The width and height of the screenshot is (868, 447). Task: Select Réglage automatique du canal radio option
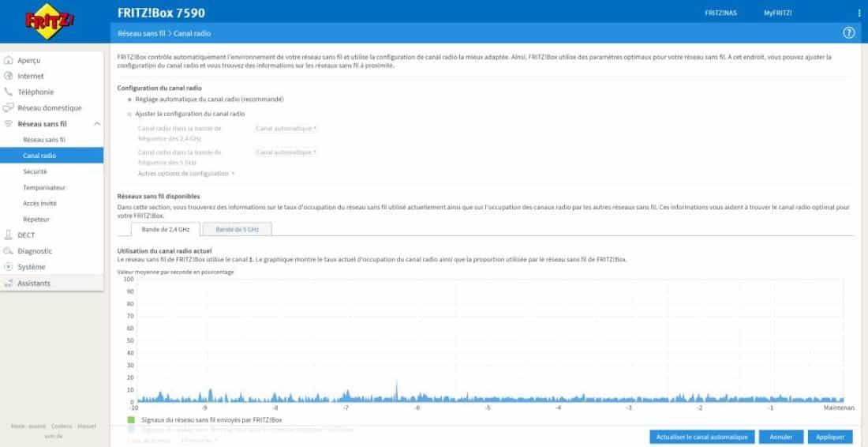tap(129, 100)
